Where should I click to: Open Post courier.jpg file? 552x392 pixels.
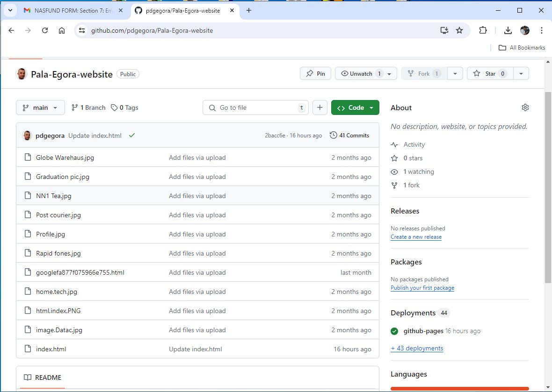coord(58,215)
